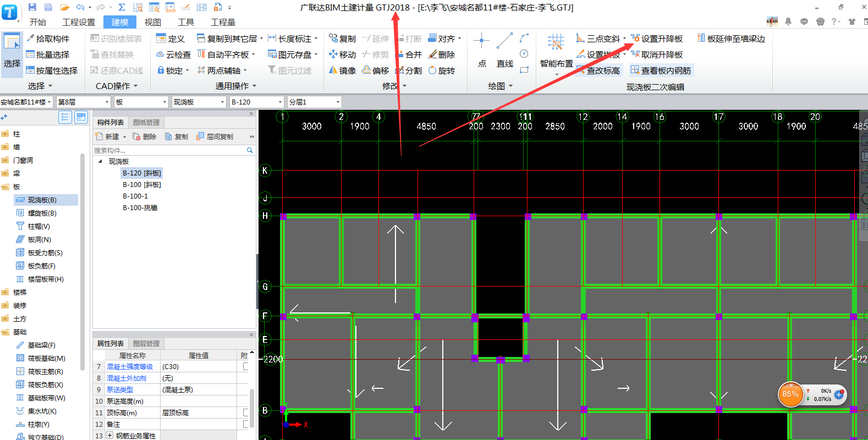Click the list view icon above the navigation tree
The height and width of the screenshot is (440, 868).
point(65,117)
